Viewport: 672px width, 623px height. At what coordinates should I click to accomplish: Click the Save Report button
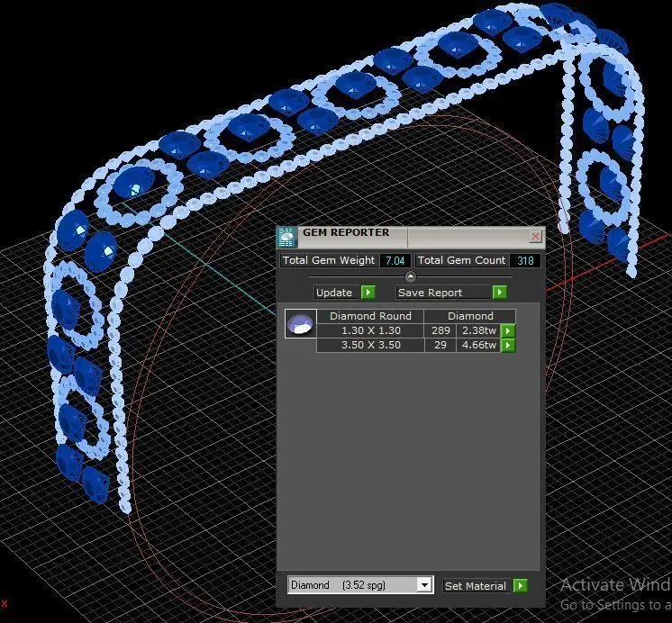443,293
